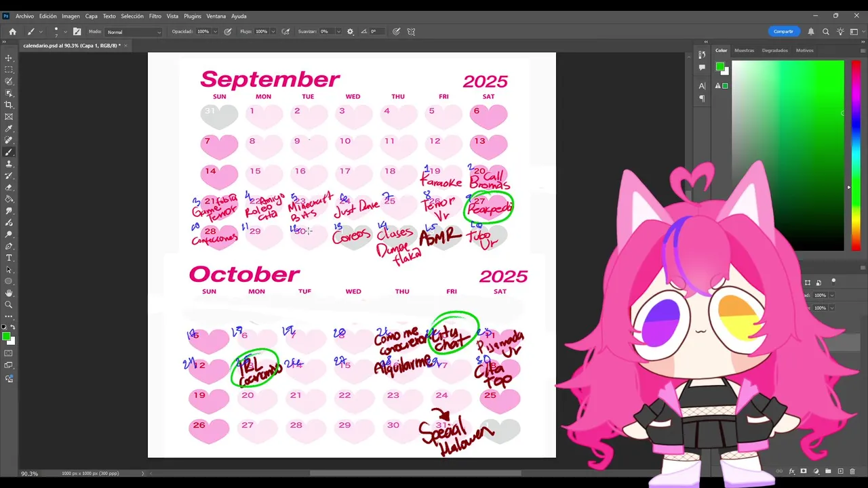Switch to the Motivos tab
868x488 pixels.
pyautogui.click(x=804, y=50)
